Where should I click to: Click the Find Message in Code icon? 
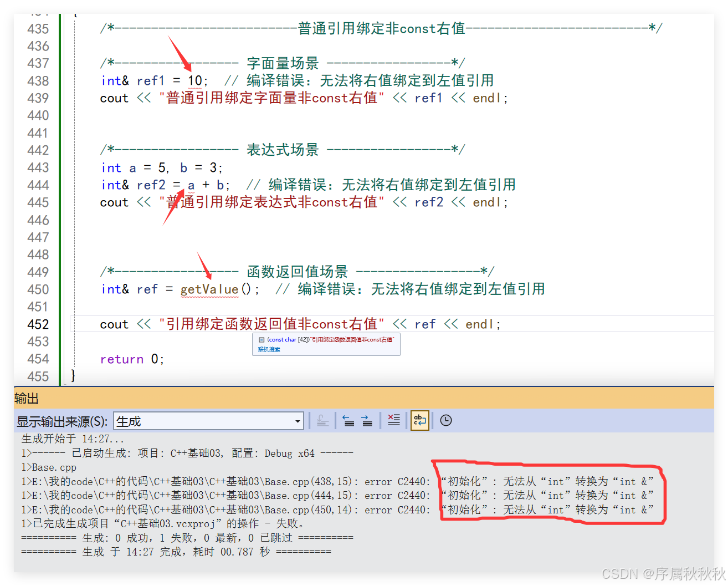pyautogui.click(x=322, y=421)
